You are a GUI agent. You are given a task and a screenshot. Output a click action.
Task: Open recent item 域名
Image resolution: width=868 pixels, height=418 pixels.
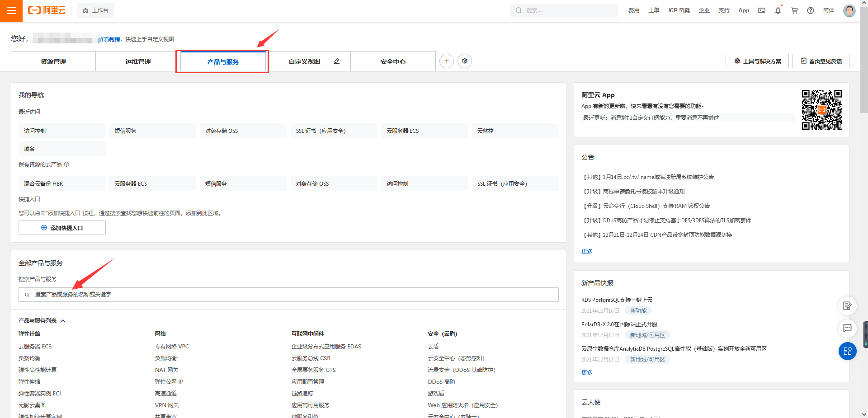coord(62,149)
